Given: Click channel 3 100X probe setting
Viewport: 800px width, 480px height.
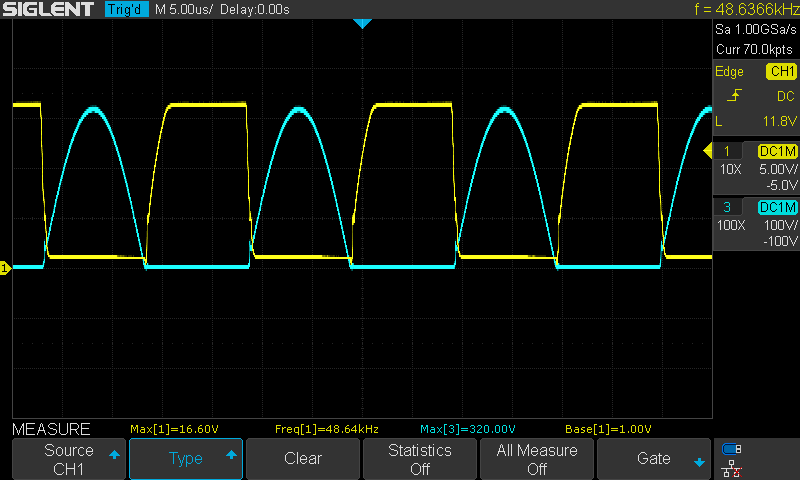Looking at the screenshot, I should coord(731,225).
